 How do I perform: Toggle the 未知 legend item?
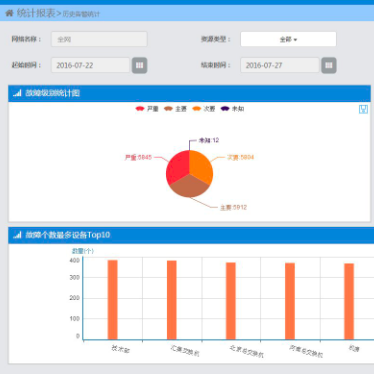(x=232, y=109)
